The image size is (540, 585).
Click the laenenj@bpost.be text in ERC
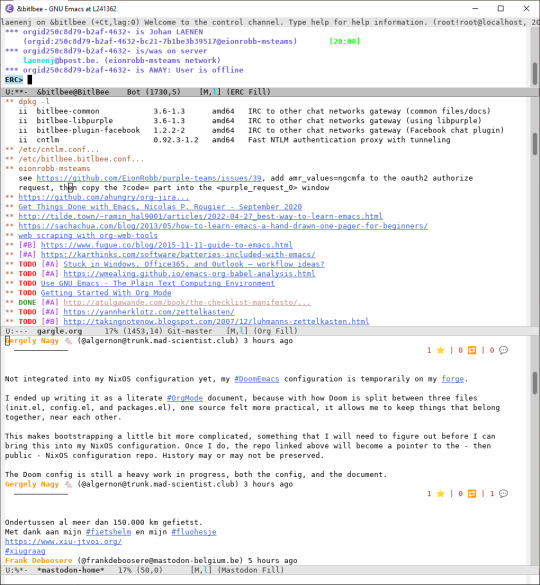pos(61,60)
